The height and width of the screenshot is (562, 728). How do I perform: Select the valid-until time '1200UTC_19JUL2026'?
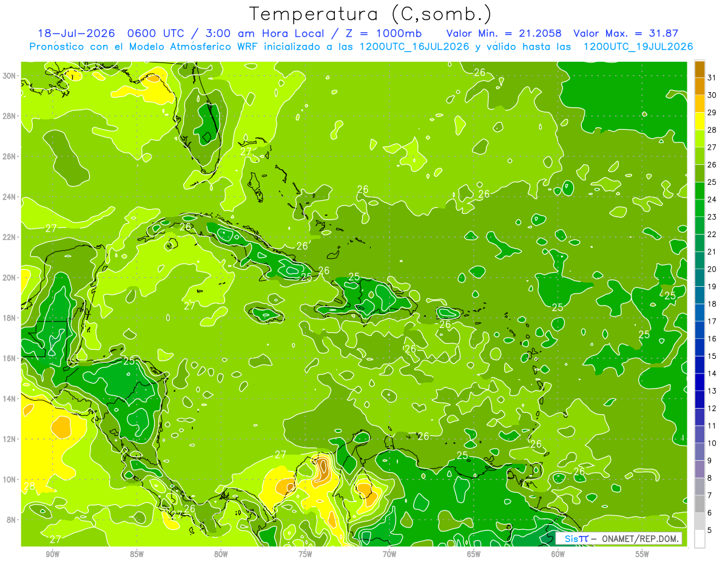pos(638,47)
